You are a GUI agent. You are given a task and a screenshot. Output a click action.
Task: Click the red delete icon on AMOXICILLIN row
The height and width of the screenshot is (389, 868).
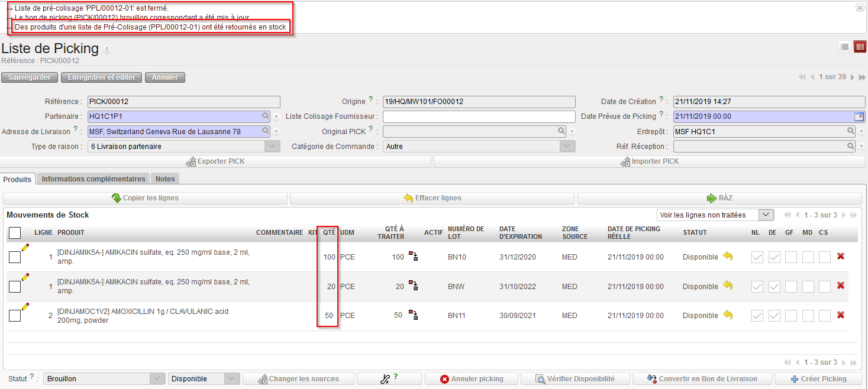pos(840,315)
